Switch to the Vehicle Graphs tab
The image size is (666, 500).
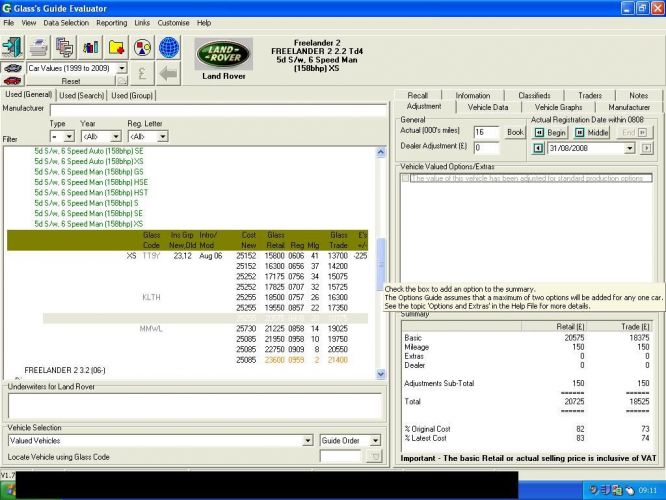559,107
